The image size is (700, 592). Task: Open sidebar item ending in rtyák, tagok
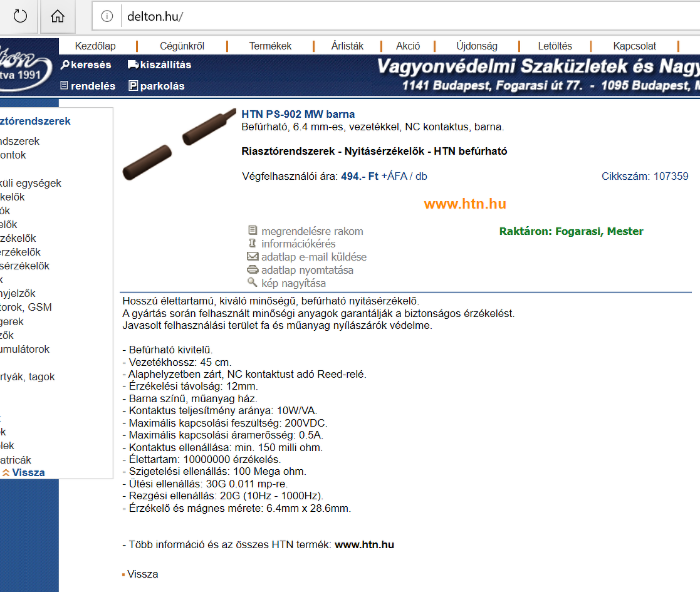[27, 377]
